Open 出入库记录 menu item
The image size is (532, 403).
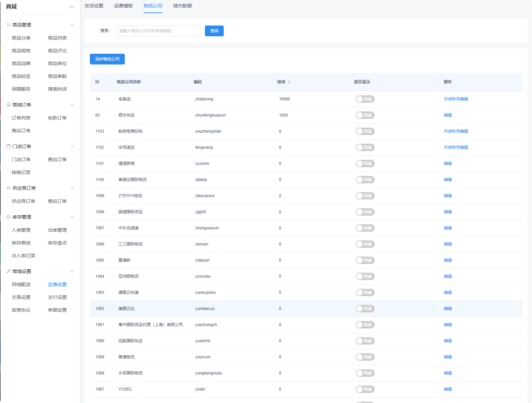click(23, 256)
